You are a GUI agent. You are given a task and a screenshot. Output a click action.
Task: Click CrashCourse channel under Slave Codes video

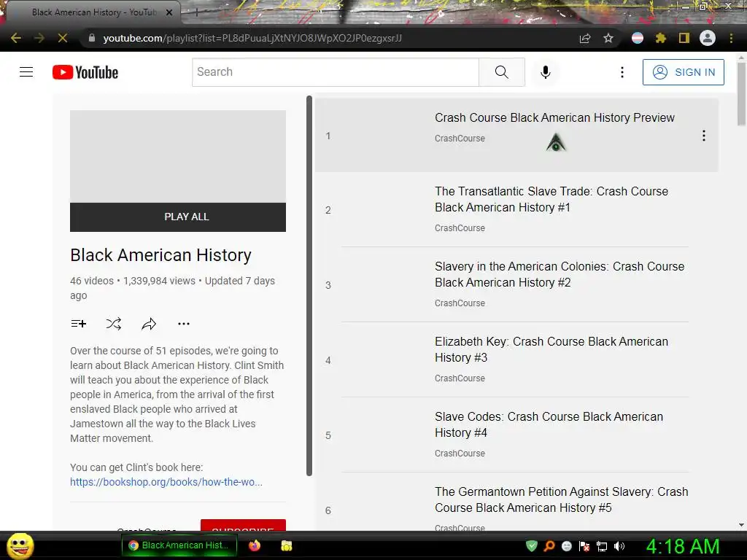(x=460, y=454)
